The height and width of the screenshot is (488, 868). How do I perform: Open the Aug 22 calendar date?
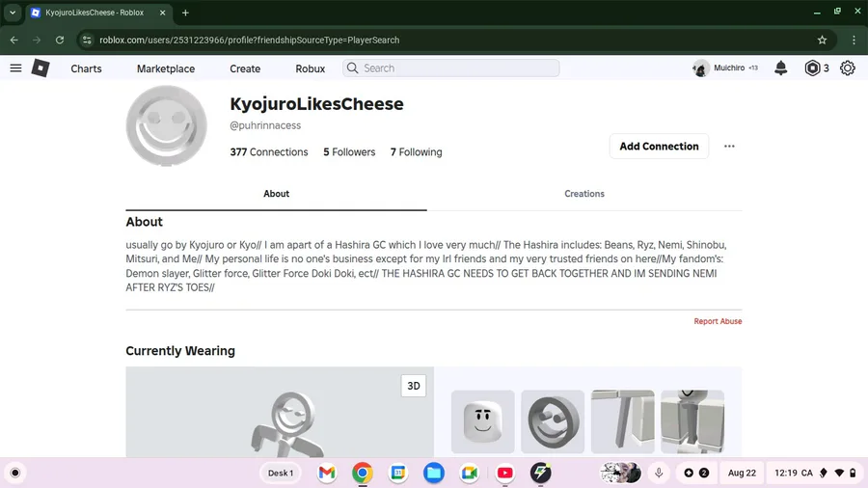tap(742, 473)
